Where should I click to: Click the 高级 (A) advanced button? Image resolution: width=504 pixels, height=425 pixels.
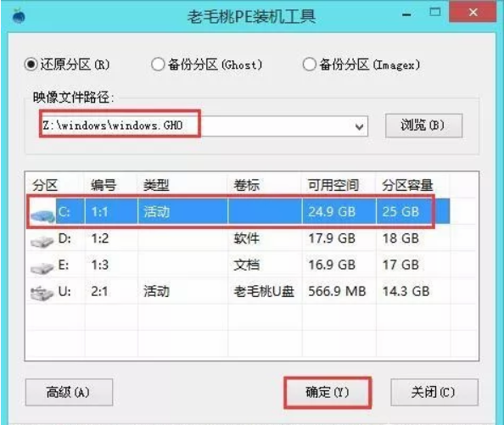[69, 392]
